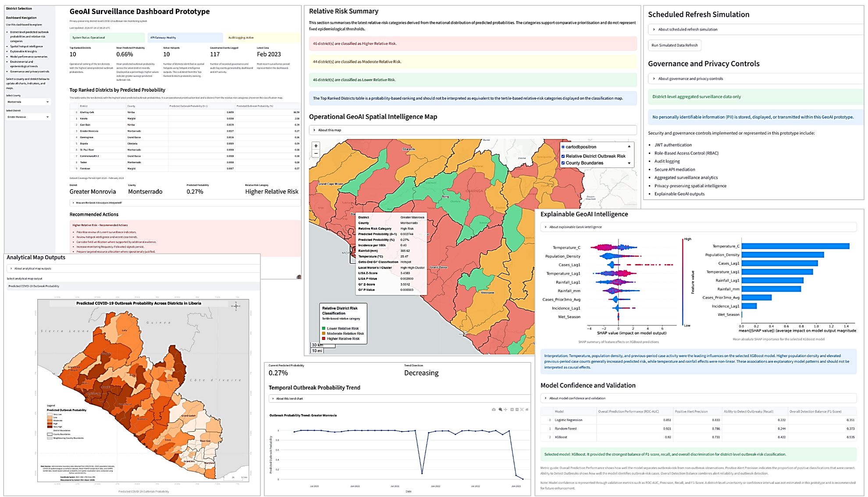Click red Higher Relative Risk legend swatch

point(324,339)
